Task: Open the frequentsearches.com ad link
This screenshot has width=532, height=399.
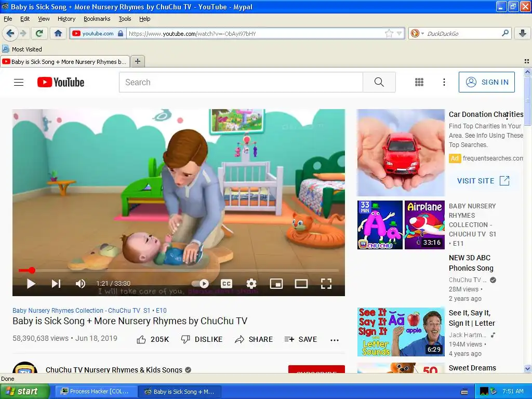Action: point(493,158)
